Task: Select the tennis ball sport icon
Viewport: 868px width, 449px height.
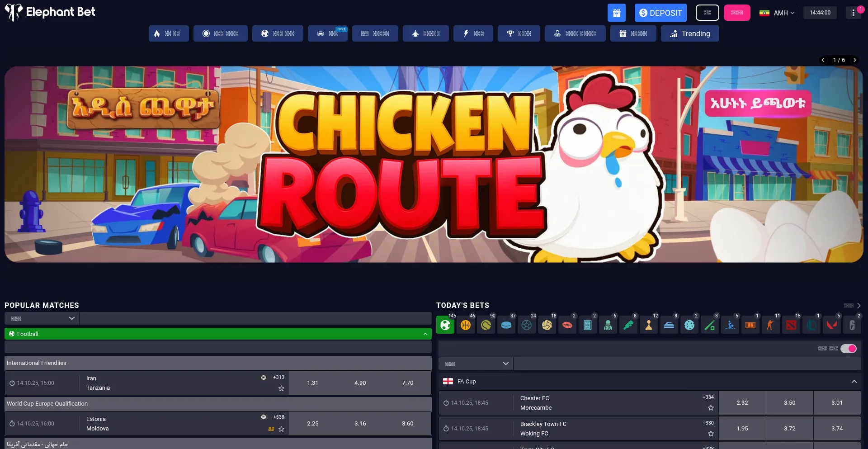Action: click(486, 325)
